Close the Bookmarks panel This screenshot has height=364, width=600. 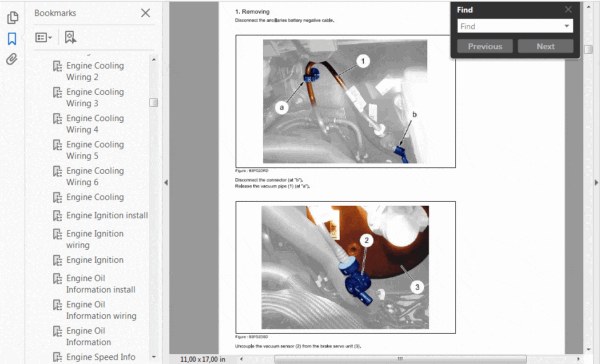point(145,13)
